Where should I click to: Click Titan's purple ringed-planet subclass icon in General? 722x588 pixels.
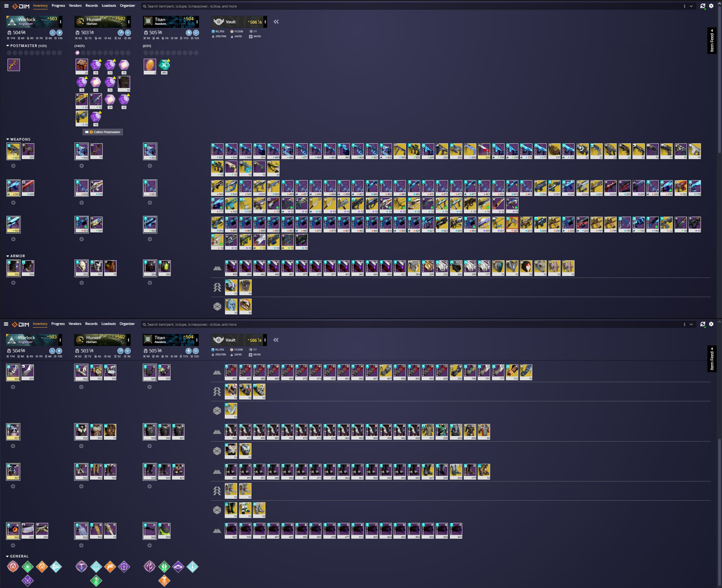click(x=178, y=567)
